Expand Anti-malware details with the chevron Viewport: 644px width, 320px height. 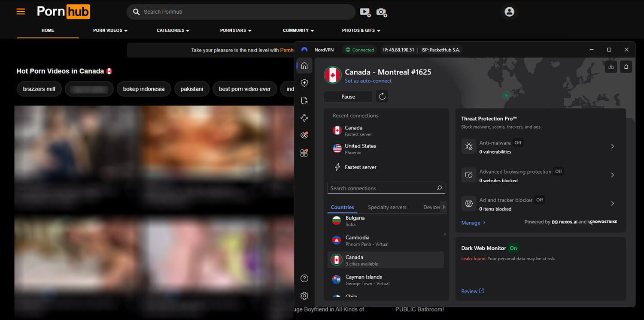click(612, 146)
